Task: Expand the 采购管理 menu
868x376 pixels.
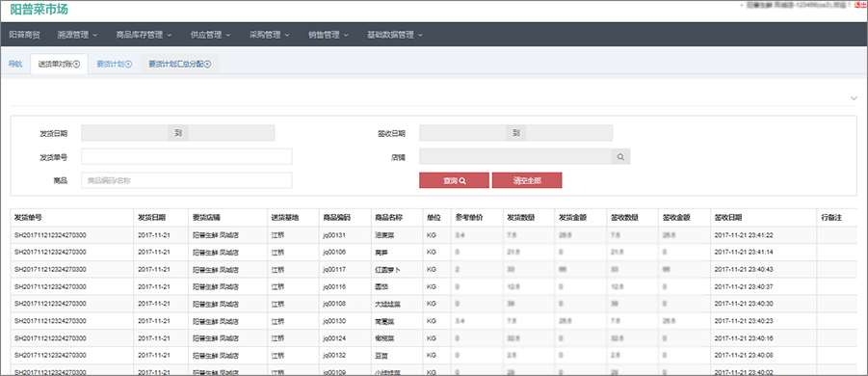Action: tap(270, 35)
